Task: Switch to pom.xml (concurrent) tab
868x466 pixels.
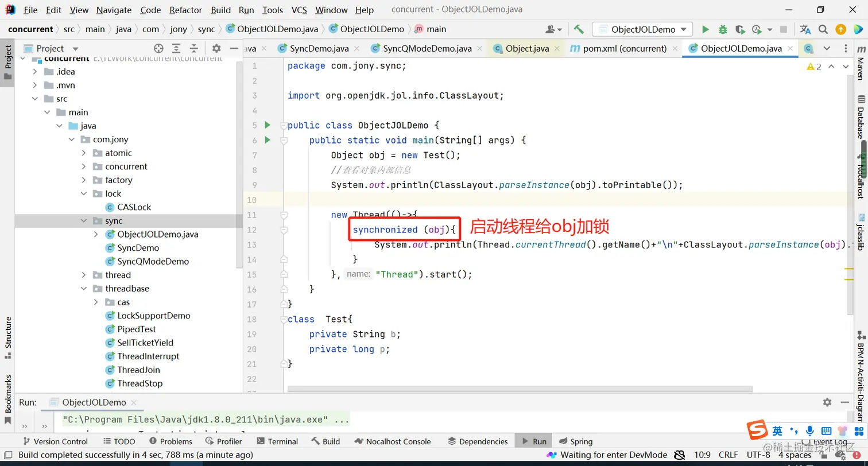Action: 625,49
